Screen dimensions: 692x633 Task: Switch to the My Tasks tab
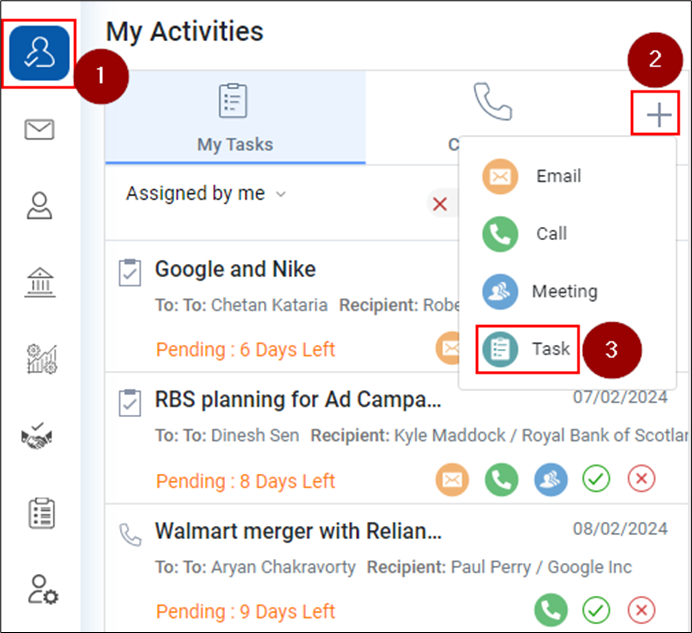click(235, 117)
